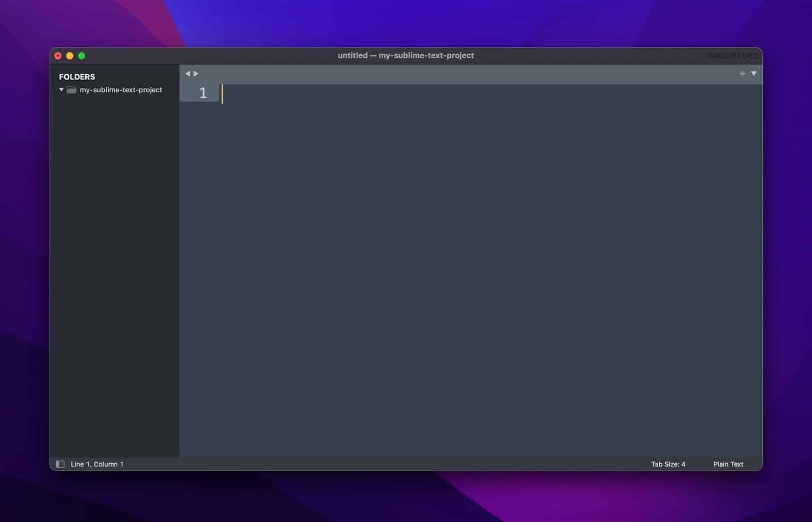Open the Tab Size: 4 selector
Viewport: 812px width, 522px height.
668,464
